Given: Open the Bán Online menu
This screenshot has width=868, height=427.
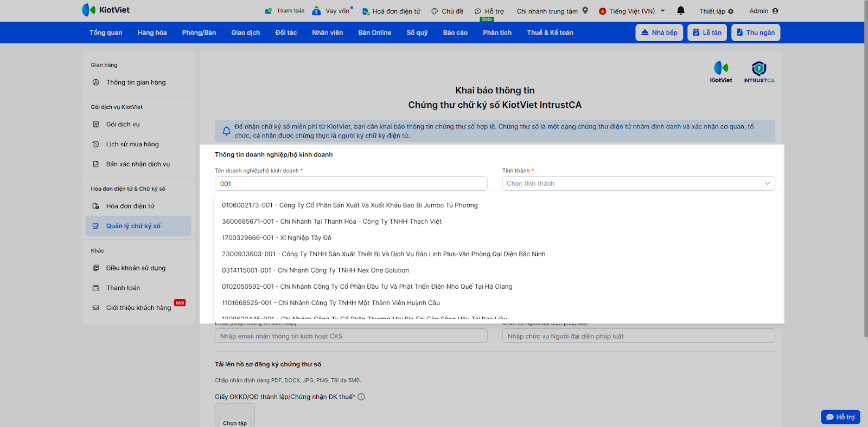Looking at the screenshot, I should point(375,33).
